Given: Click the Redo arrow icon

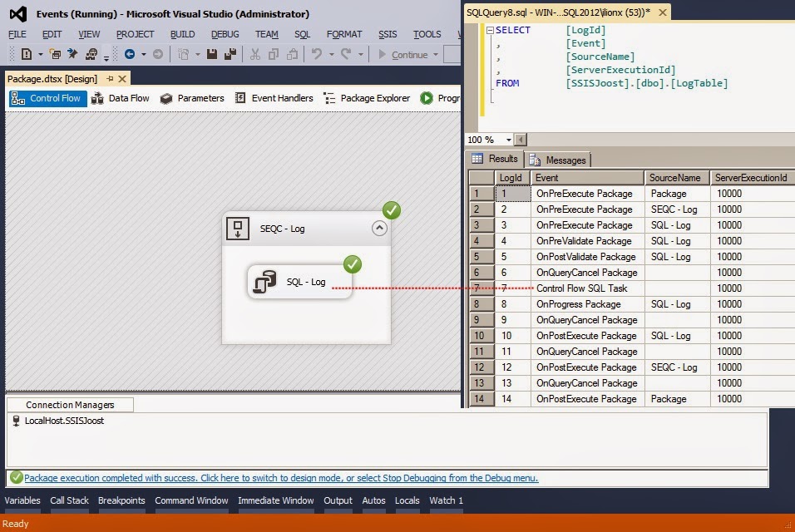Looking at the screenshot, I should click(x=346, y=54).
